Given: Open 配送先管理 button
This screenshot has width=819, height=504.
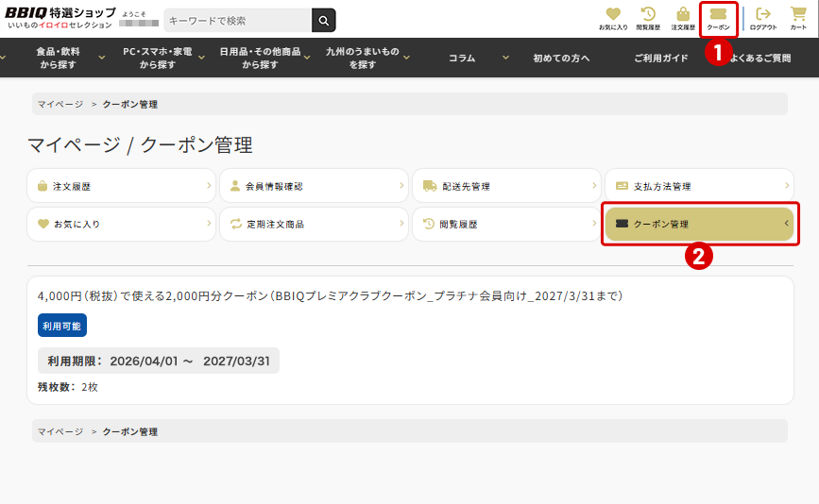Looking at the screenshot, I should [x=506, y=186].
